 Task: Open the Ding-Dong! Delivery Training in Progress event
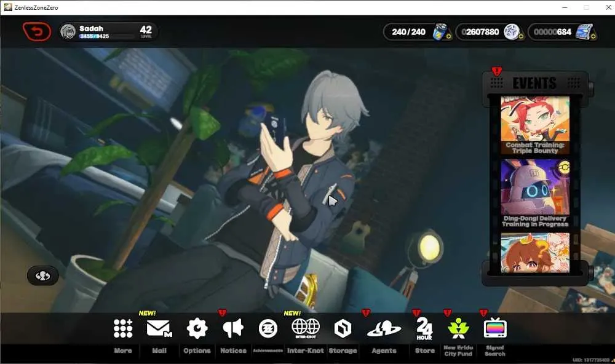pyautogui.click(x=535, y=193)
